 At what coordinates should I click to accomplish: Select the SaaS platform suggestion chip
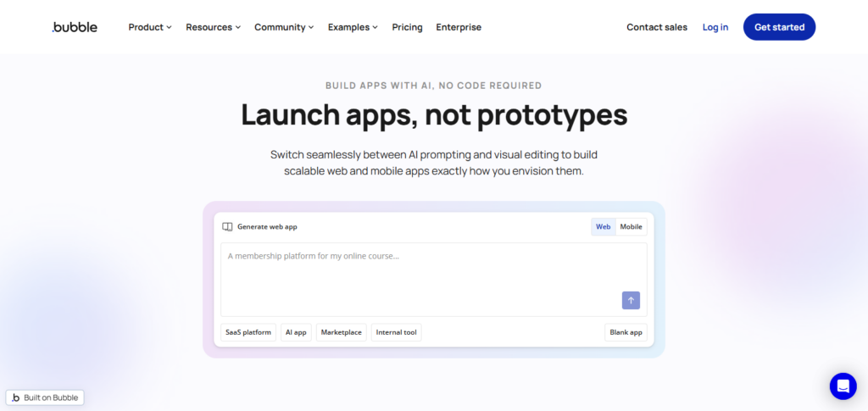(248, 332)
